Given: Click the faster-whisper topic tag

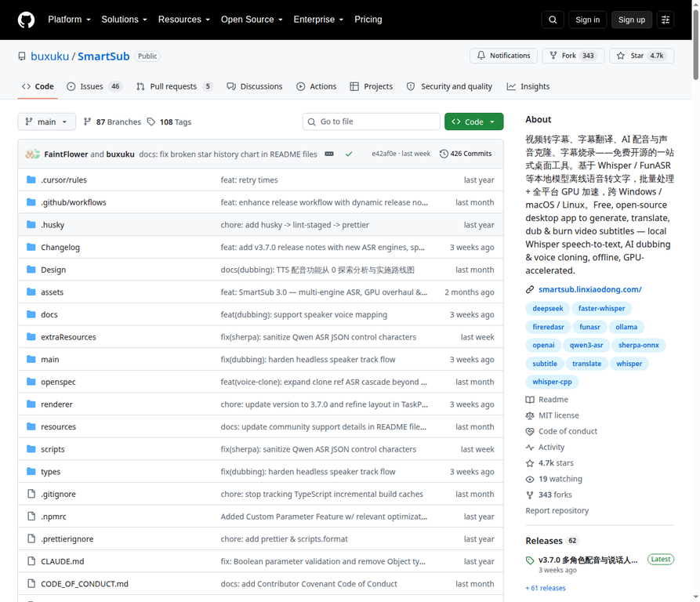Looking at the screenshot, I should pyautogui.click(x=601, y=308).
